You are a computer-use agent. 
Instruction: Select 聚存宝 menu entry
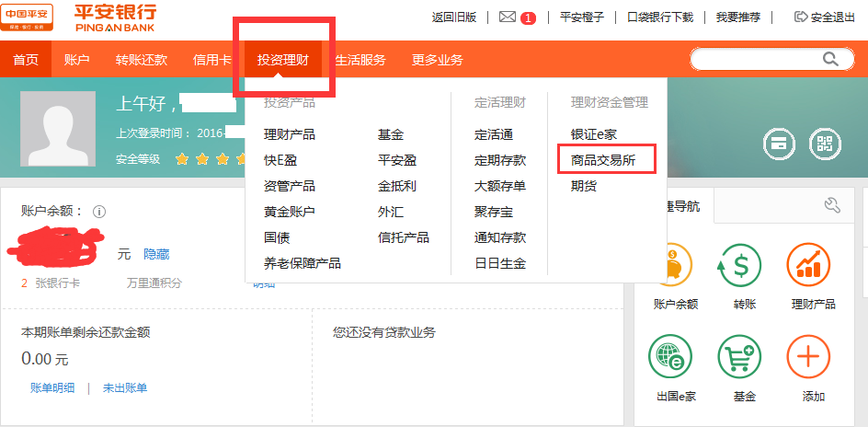[494, 212]
